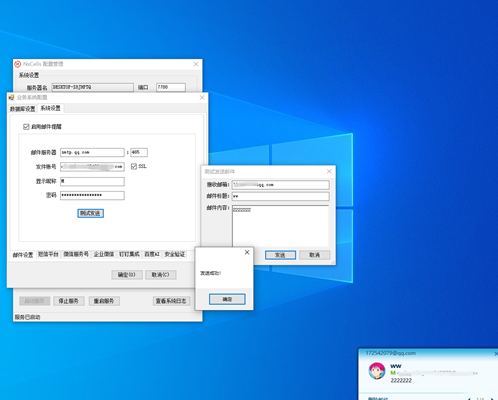Click the 服务器名 field in NxCells window
This screenshot has width=498, height=400.
pyautogui.click(x=93, y=87)
